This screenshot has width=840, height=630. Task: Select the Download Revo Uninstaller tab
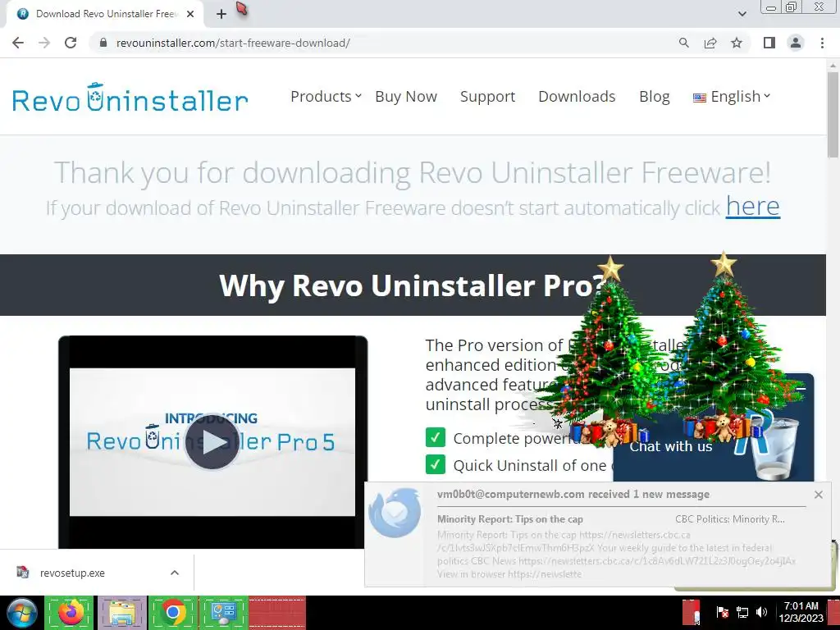pos(106,14)
